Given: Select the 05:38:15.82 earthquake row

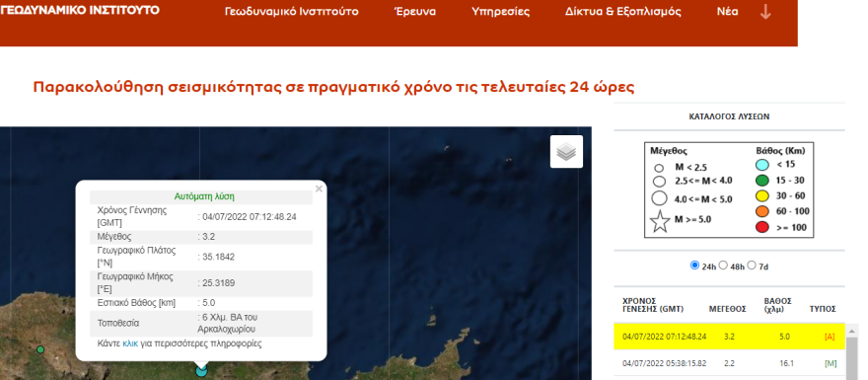Looking at the screenshot, I should point(730,363).
